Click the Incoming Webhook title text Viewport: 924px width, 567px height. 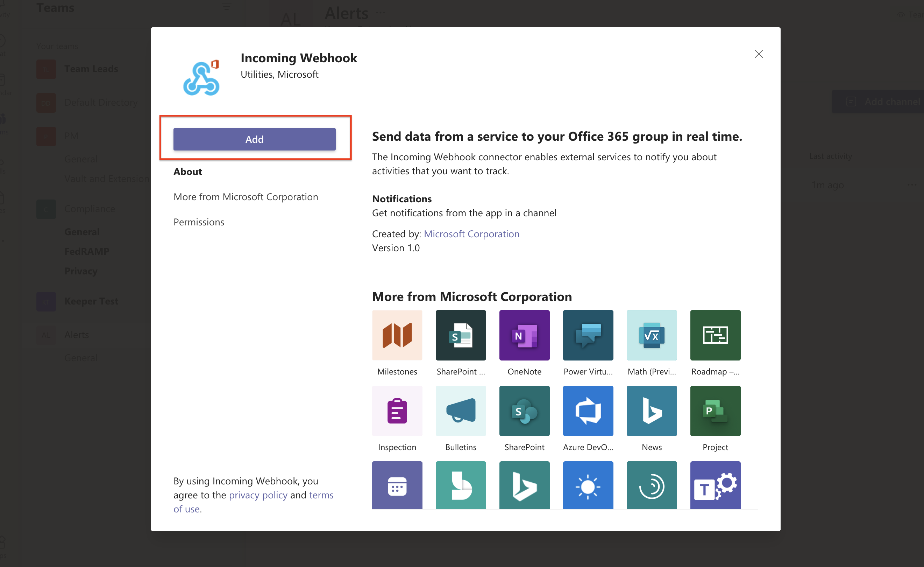click(x=299, y=58)
